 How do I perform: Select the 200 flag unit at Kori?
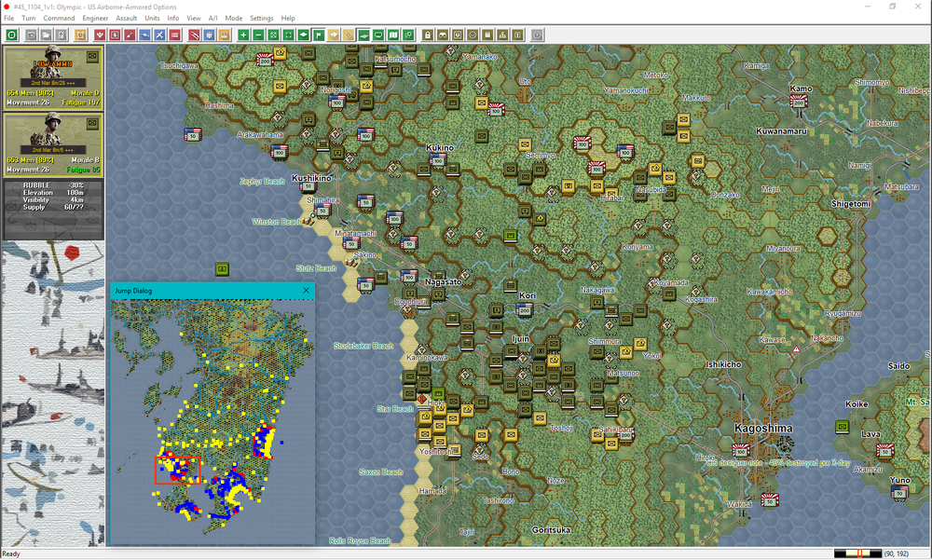[x=525, y=309]
